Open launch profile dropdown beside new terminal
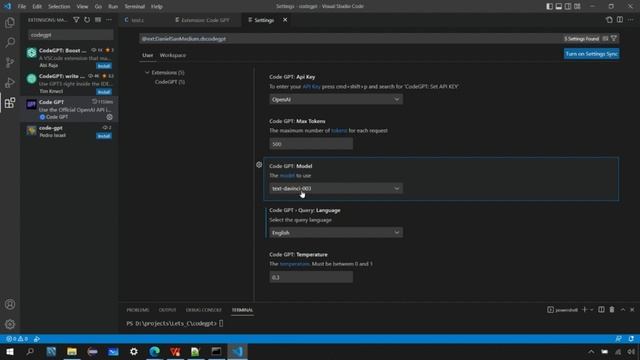 pos(591,310)
